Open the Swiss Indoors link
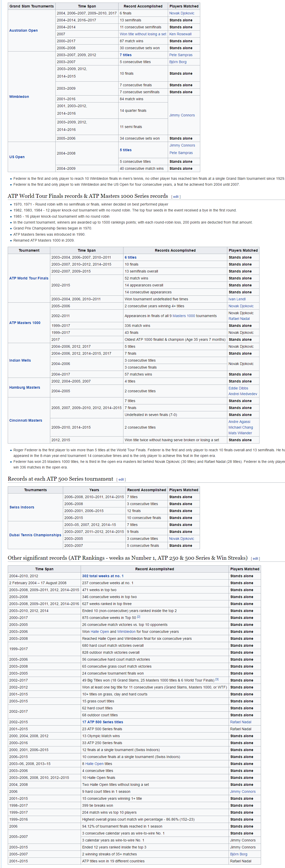Screen dimensions: 285x868 click(x=22, y=507)
